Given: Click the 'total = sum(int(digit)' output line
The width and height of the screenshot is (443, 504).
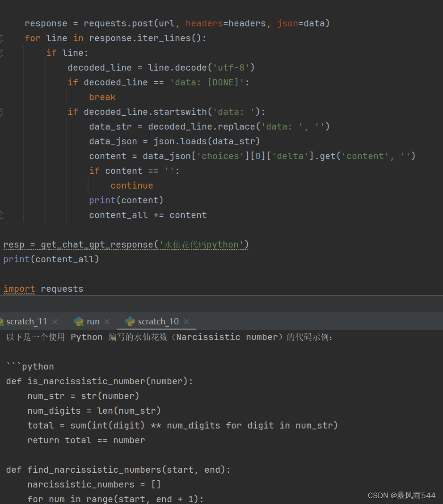Looking at the screenshot, I should [182, 425].
